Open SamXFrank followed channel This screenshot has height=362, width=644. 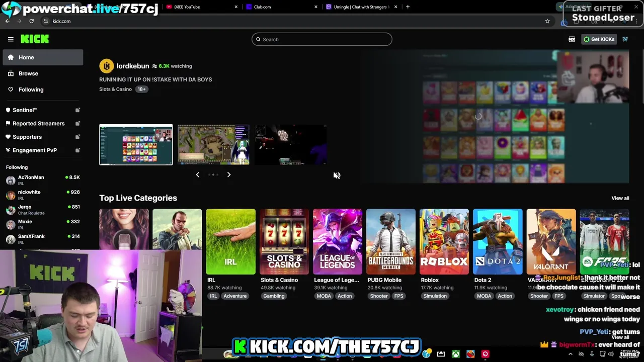click(x=43, y=239)
